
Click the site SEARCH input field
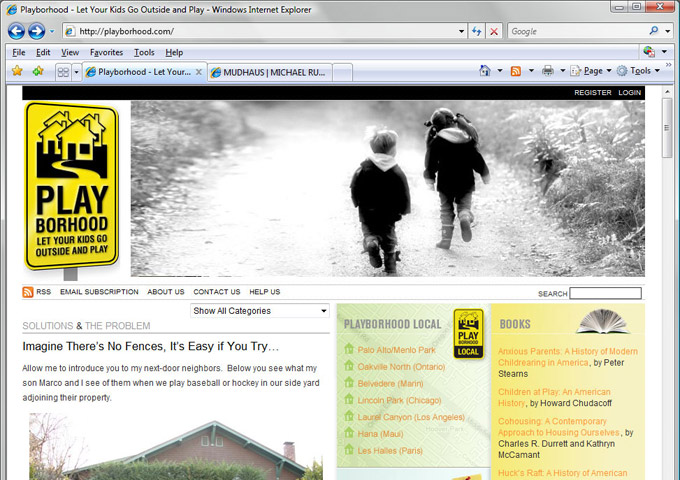pos(605,293)
